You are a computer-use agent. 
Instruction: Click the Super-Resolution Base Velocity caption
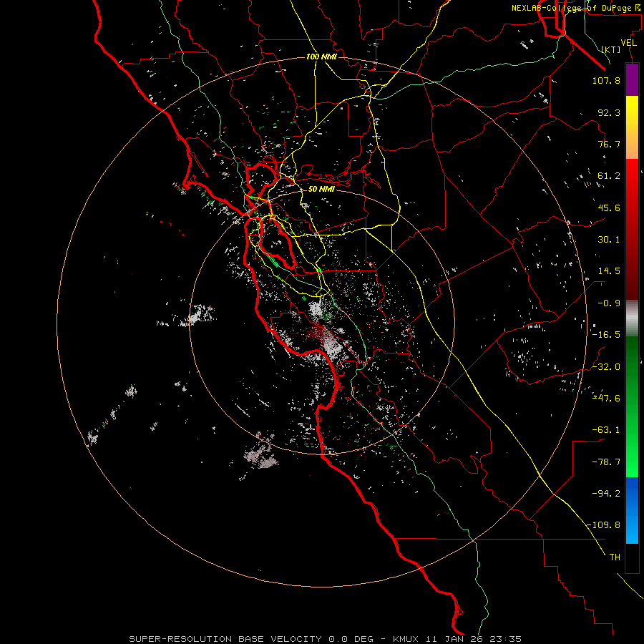coord(326,639)
